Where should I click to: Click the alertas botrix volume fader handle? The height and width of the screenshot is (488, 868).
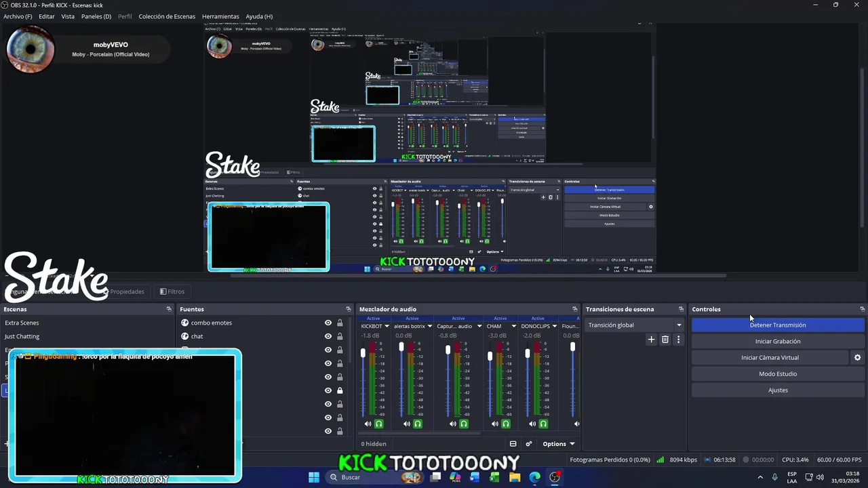click(401, 347)
